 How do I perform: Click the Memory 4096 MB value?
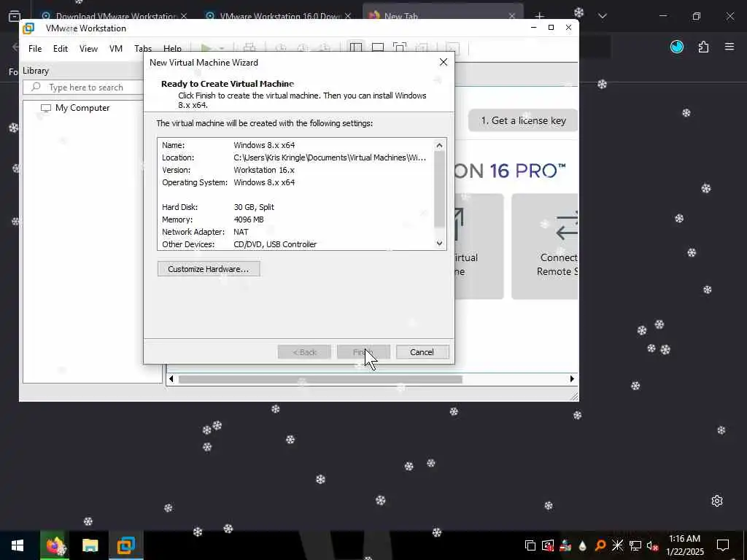coord(249,219)
